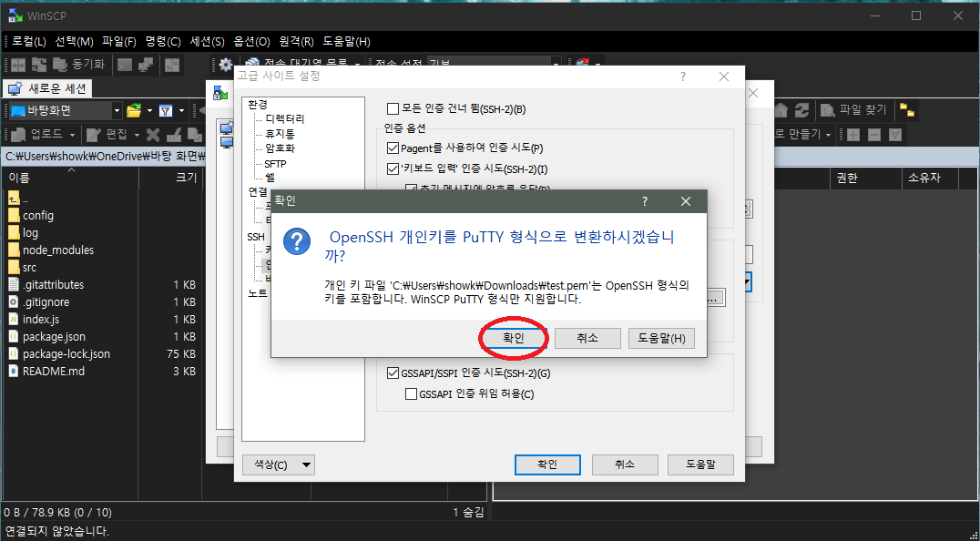Click the open terminal console icon
Viewport: 980px width, 541px height.
coord(125,65)
